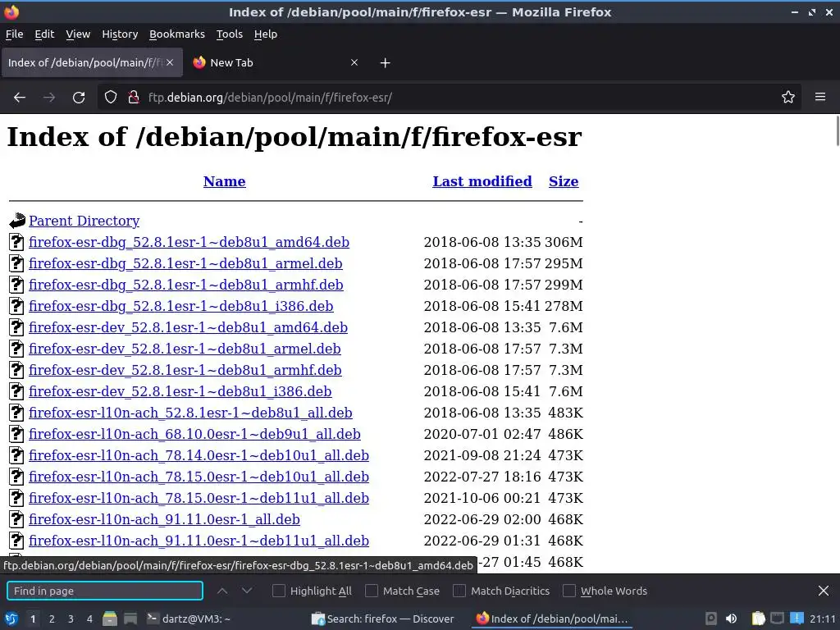Sort listing by Size column
840x630 pixels.
pos(564,181)
